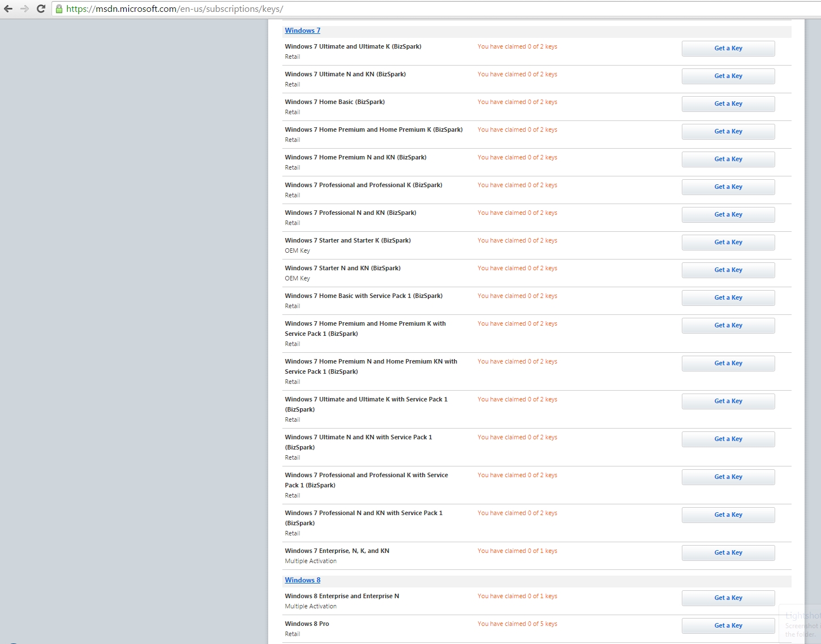Get a key for Windows 8 Pro
Screen dimensions: 821x644
(728, 626)
